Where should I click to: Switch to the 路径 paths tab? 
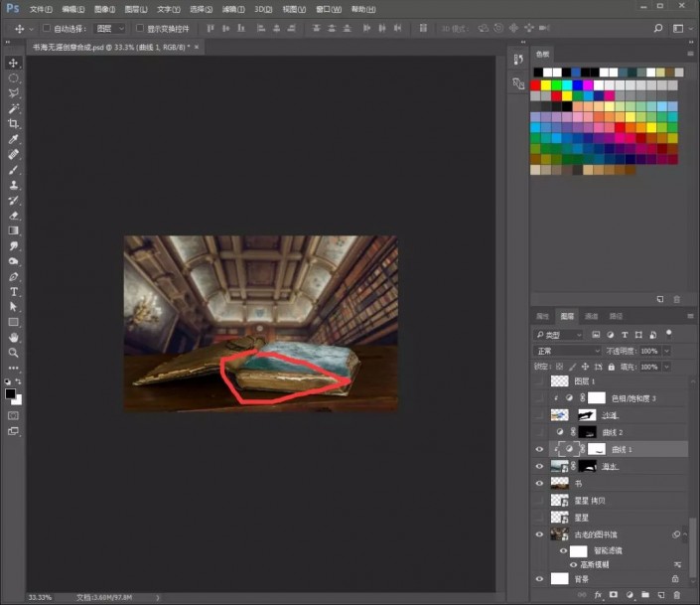616,316
